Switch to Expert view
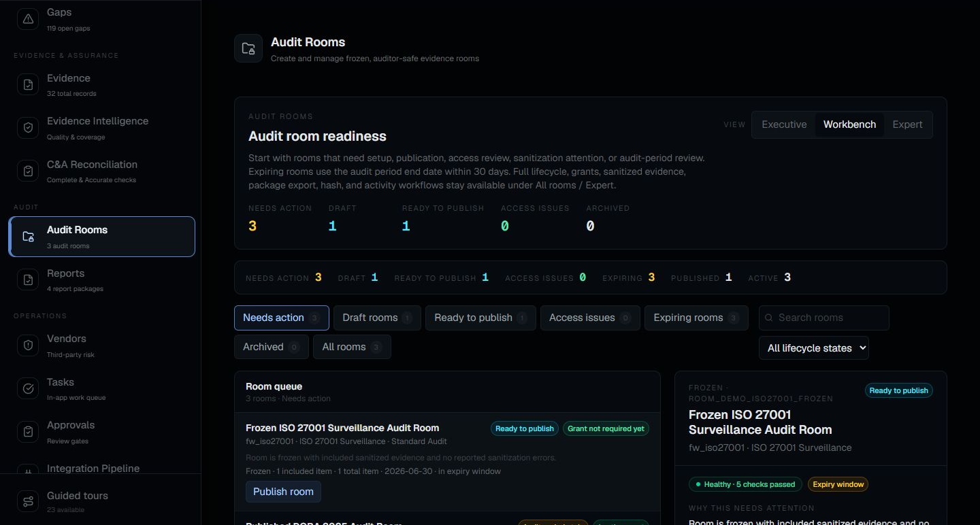 pos(907,124)
